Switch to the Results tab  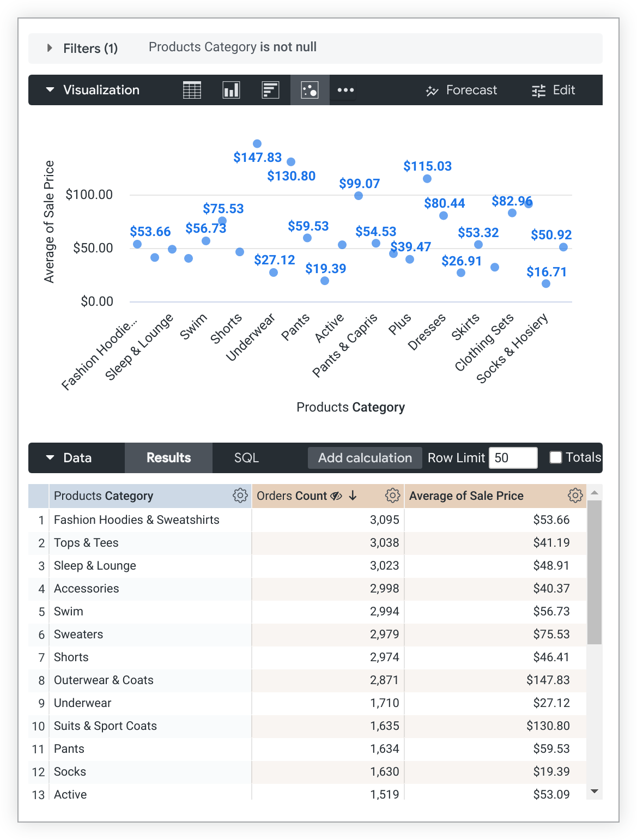point(168,458)
